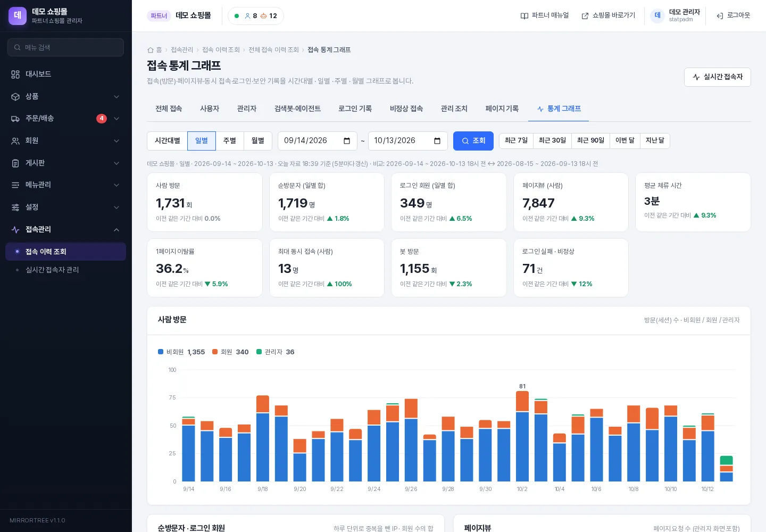This screenshot has height=532, width=766.
Task: Switch granularity to 월별
Action: (258, 141)
